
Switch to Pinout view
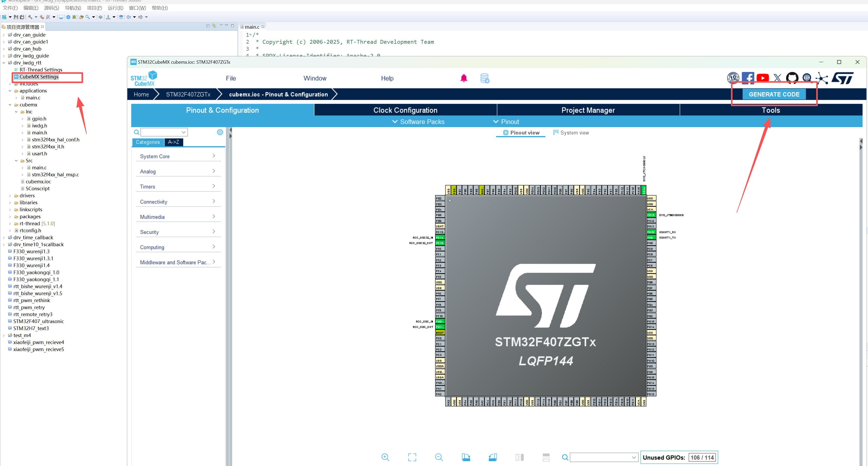521,133
